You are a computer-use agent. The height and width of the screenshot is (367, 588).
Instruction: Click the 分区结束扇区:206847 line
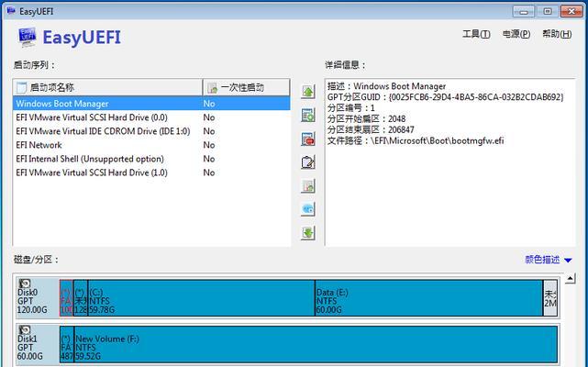point(371,130)
